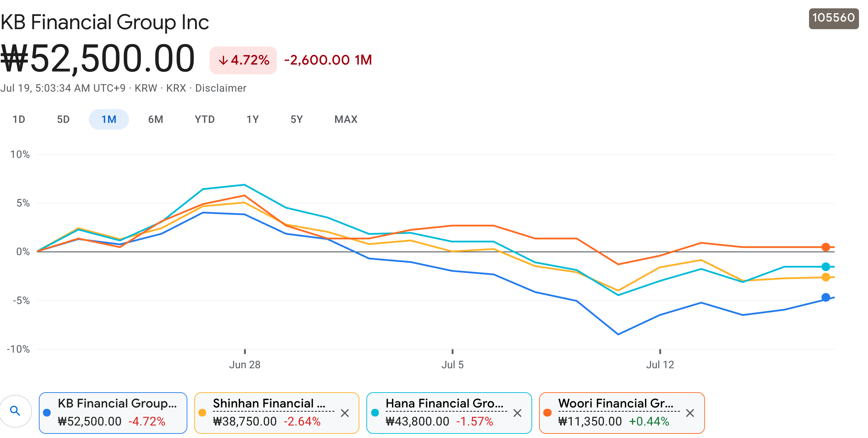This screenshot has width=868, height=438.
Task: Switch chart to 1Y range
Action: tap(253, 119)
